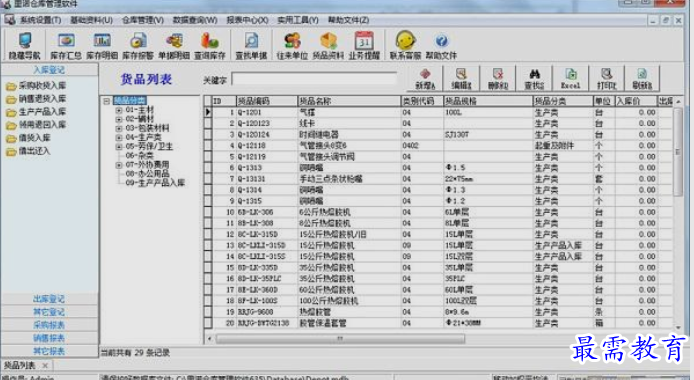Open the 报表中心(X) menu
This screenshot has width=694, height=380.
pyautogui.click(x=247, y=20)
